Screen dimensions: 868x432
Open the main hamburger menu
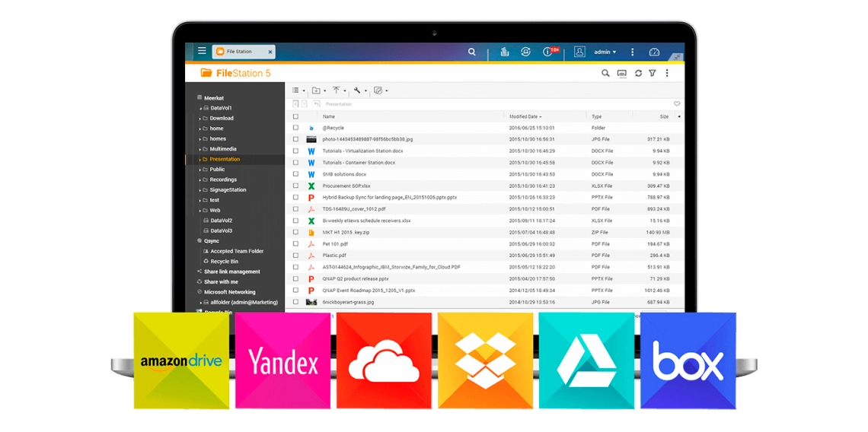202,51
